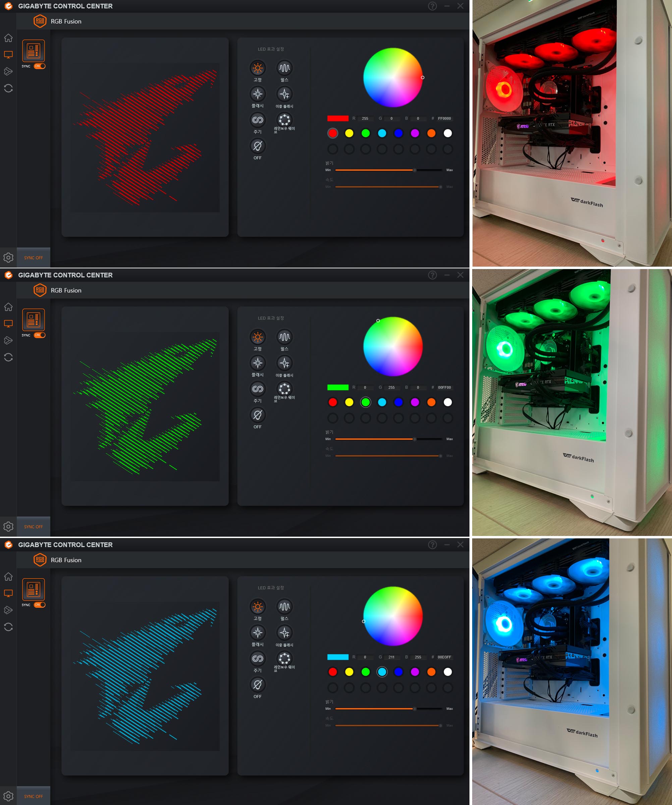Open the home page in the red-logo window sidebar

click(8, 38)
